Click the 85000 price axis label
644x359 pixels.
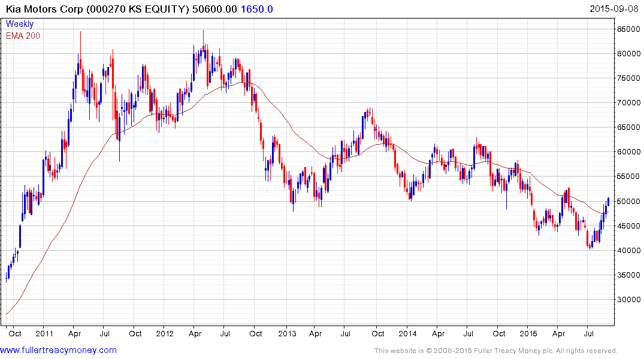[x=628, y=29]
